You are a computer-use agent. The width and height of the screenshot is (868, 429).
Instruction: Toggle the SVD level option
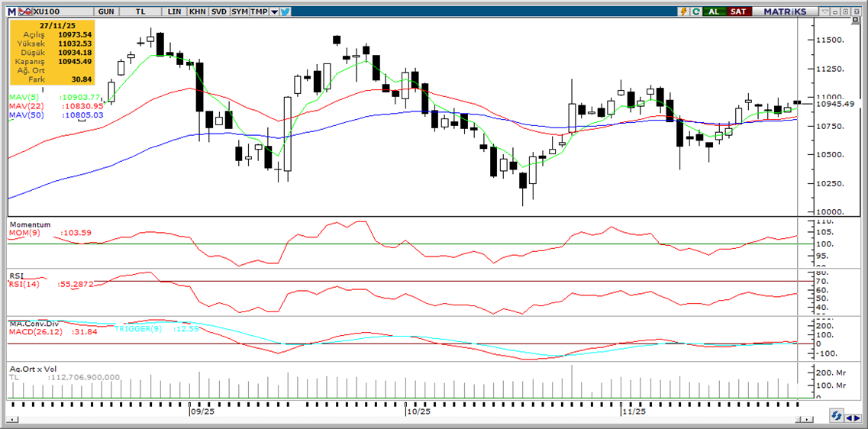pyautogui.click(x=218, y=11)
